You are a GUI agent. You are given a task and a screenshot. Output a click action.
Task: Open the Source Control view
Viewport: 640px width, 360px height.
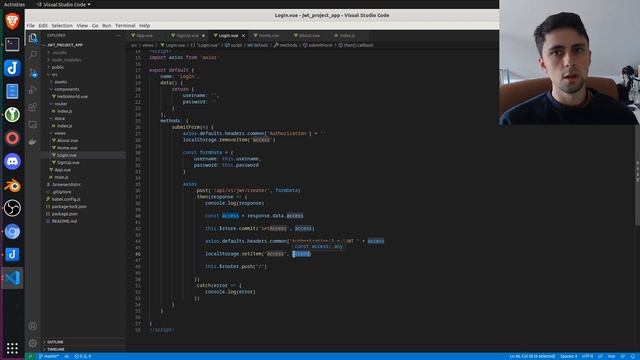coord(33,73)
